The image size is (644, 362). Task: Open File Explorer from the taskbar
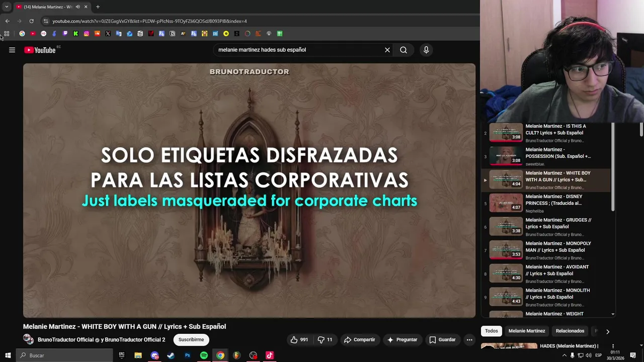pos(138,355)
